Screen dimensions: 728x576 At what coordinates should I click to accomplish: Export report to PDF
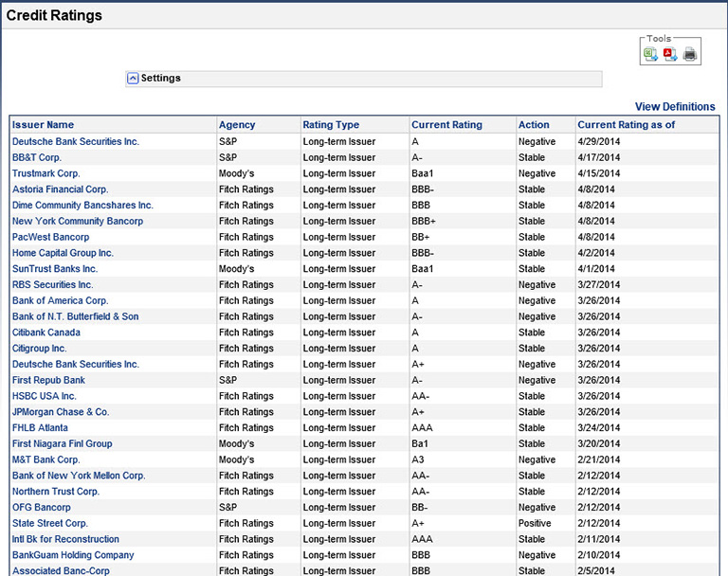(670, 54)
